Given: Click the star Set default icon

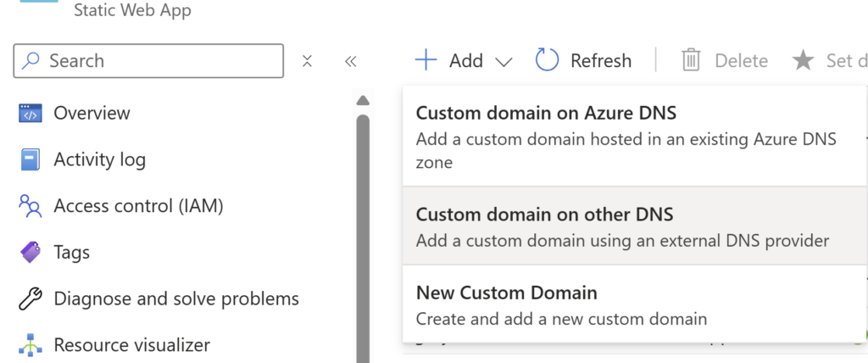Looking at the screenshot, I should click(803, 60).
